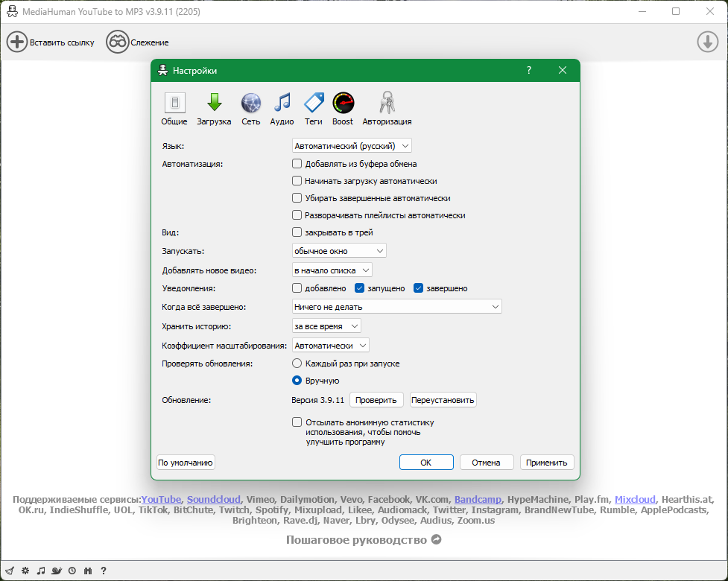Open the Загрузка settings tab with green arrow
This screenshot has width=728, height=581.
(x=214, y=109)
